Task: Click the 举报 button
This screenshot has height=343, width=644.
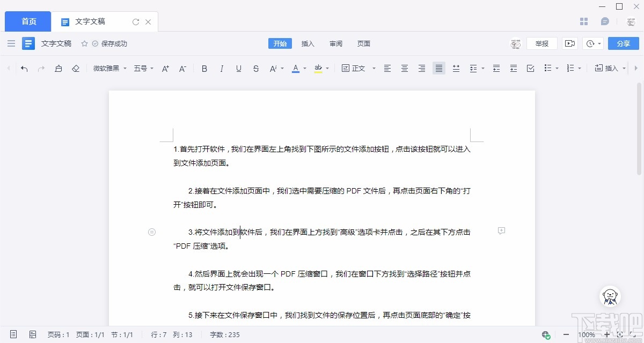Action: tap(542, 43)
